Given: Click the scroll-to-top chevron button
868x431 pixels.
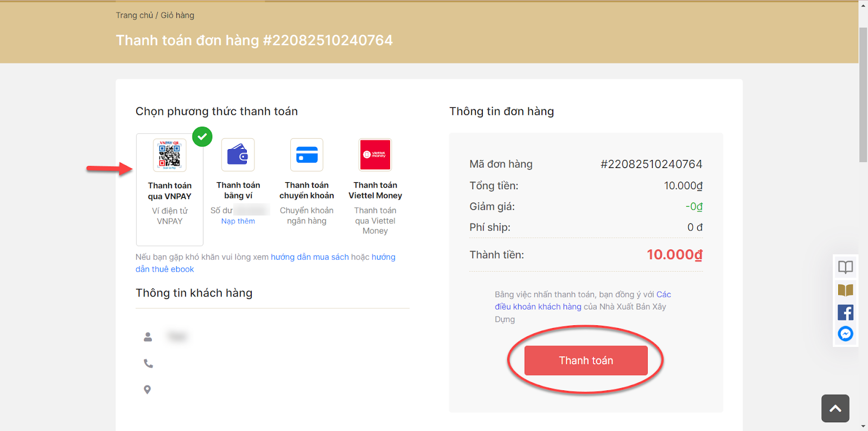Looking at the screenshot, I should [835, 408].
